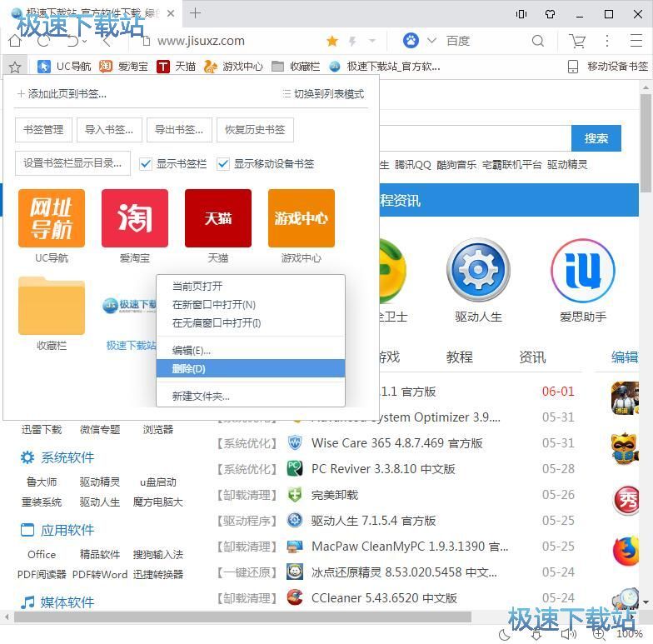
Task: Open the 书签管理 button
Action: pos(43,130)
